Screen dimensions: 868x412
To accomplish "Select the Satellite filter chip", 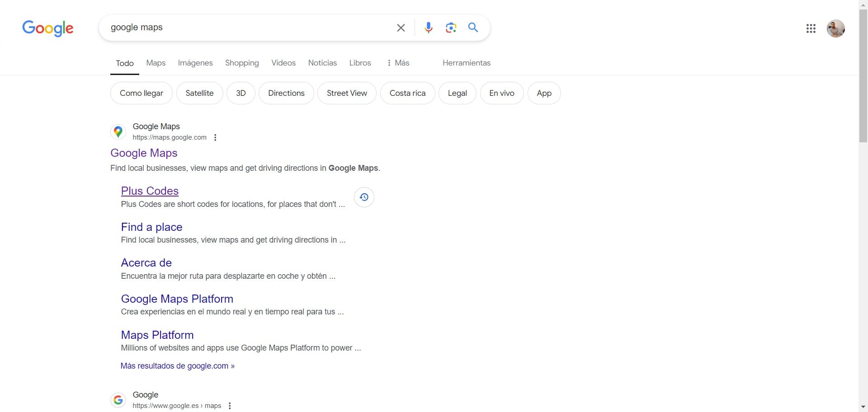I will pyautogui.click(x=199, y=93).
